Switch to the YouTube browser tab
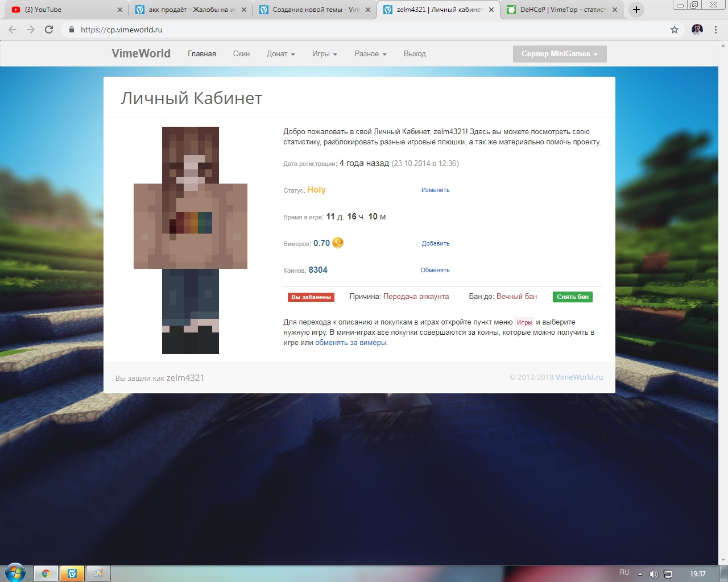 click(x=63, y=10)
